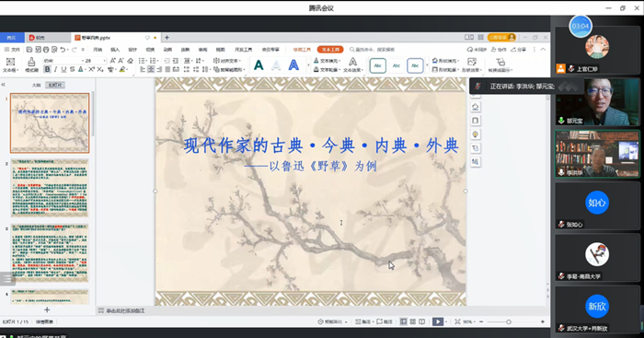Click the Justify alignment icon
The image size is (644, 338).
point(167,69)
